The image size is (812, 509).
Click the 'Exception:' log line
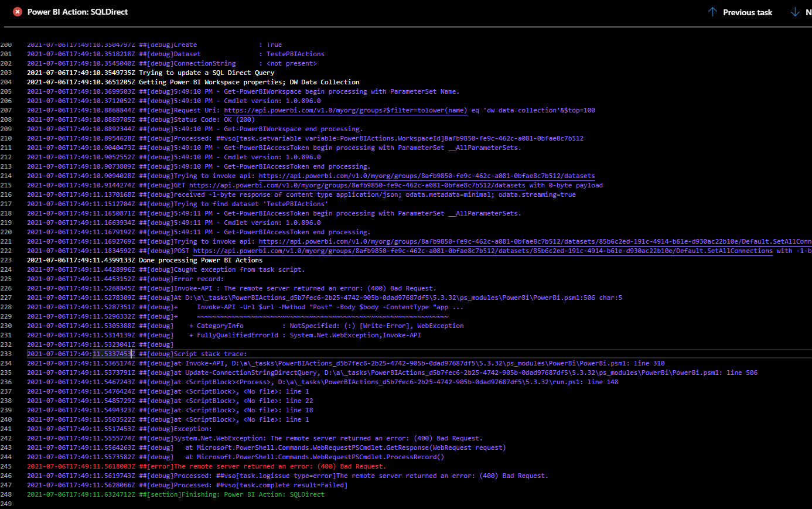tap(120, 429)
